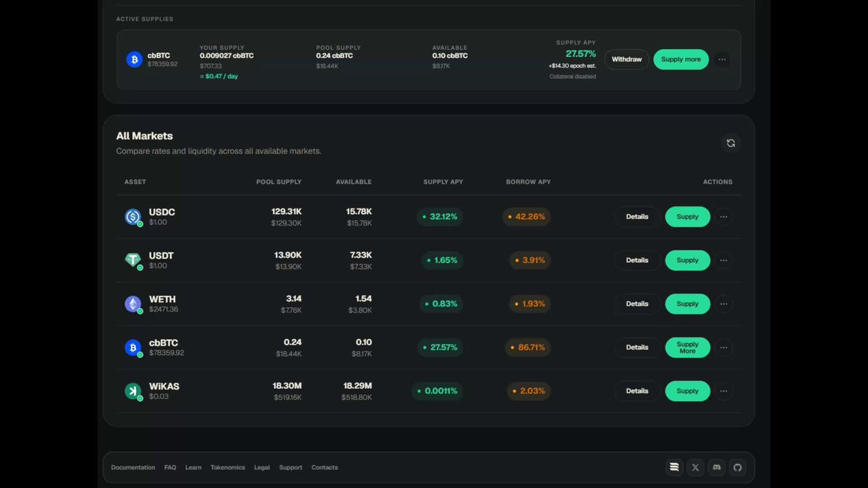Screen dimensions: 868x488
Task: Open the three-dot menu in WiKAS row
Action: pyautogui.click(x=723, y=391)
